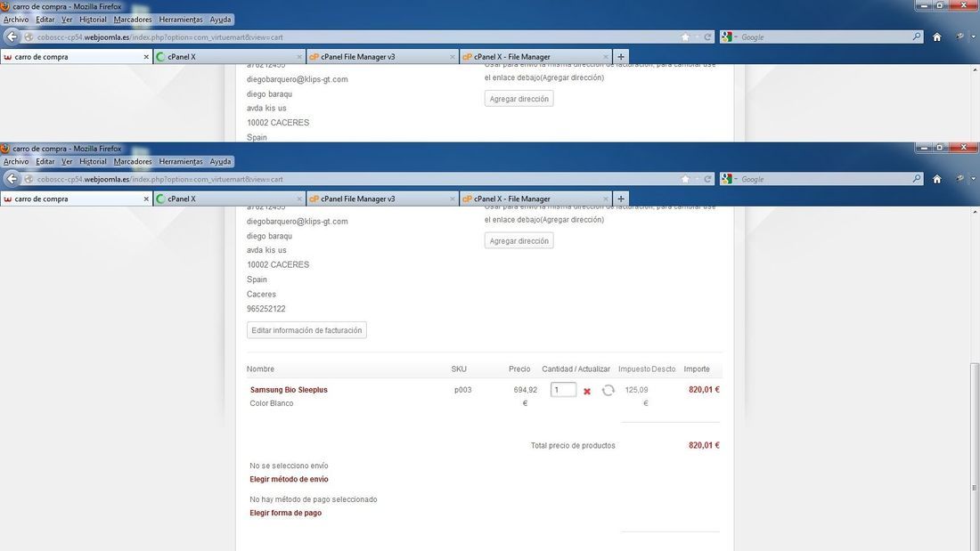This screenshot has width=980, height=551.
Task: Go to Home page in upper window
Action: (x=937, y=36)
